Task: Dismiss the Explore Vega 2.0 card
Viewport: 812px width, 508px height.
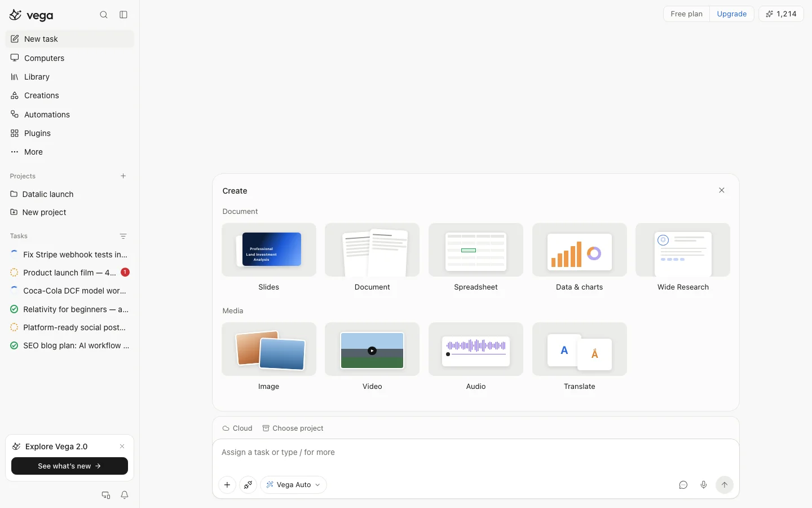Action: pyautogui.click(x=122, y=446)
